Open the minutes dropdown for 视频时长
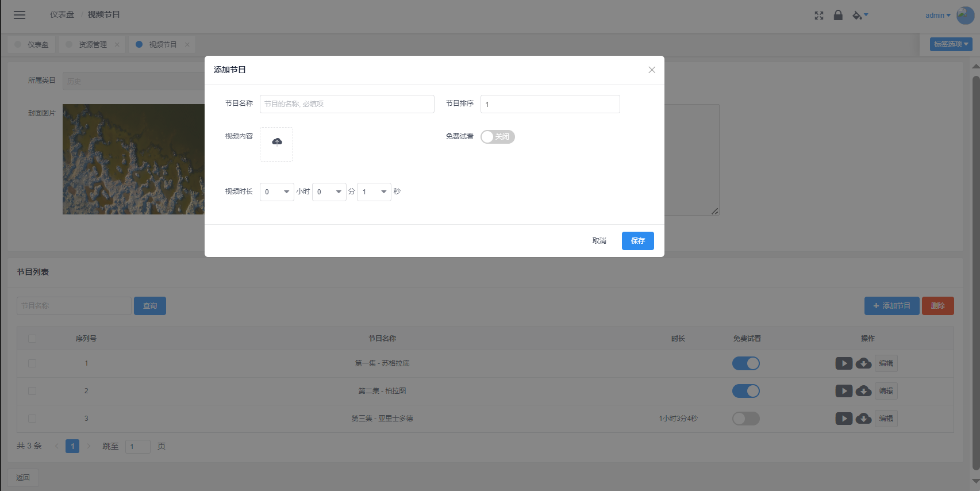Screen dimensions: 980x491 329,192
